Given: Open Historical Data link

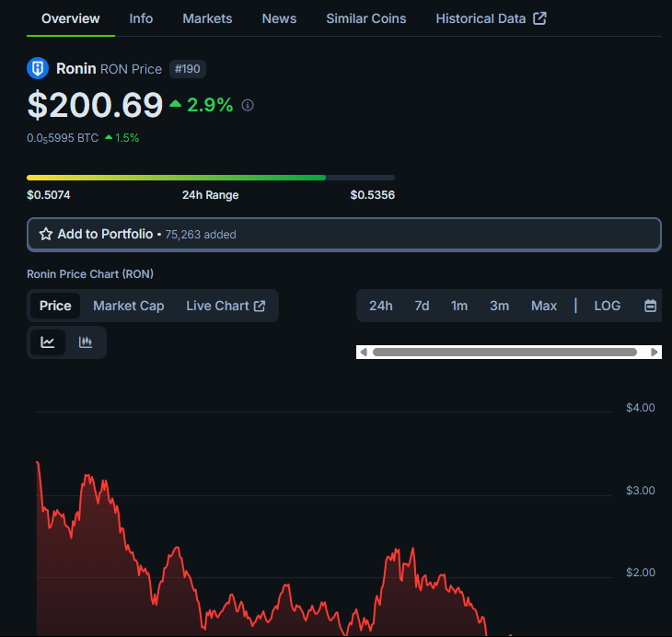Looking at the screenshot, I should (492, 18).
